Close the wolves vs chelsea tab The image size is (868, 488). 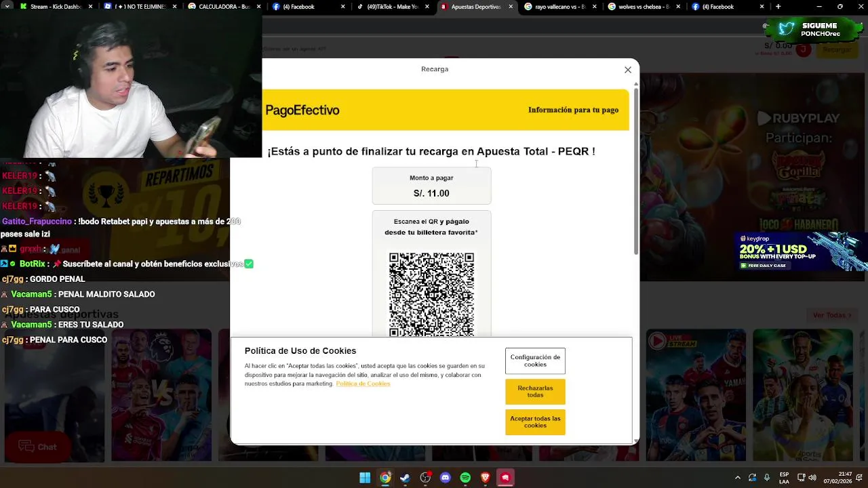678,7
